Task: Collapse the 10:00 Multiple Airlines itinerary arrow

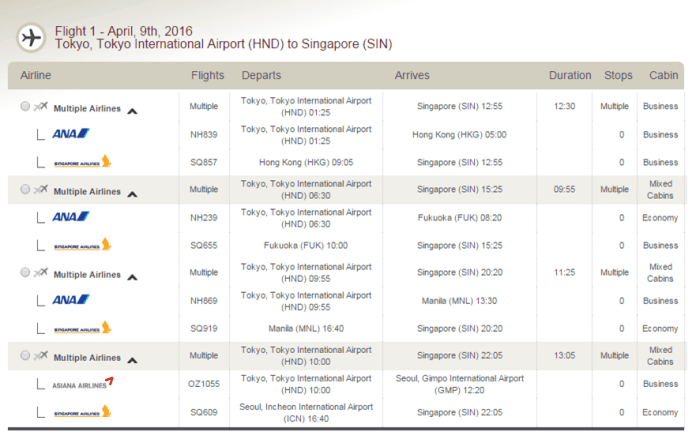Action: (x=132, y=360)
